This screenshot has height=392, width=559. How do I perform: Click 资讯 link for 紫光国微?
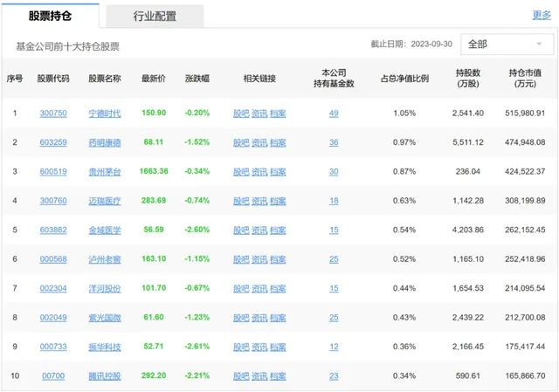click(x=259, y=318)
